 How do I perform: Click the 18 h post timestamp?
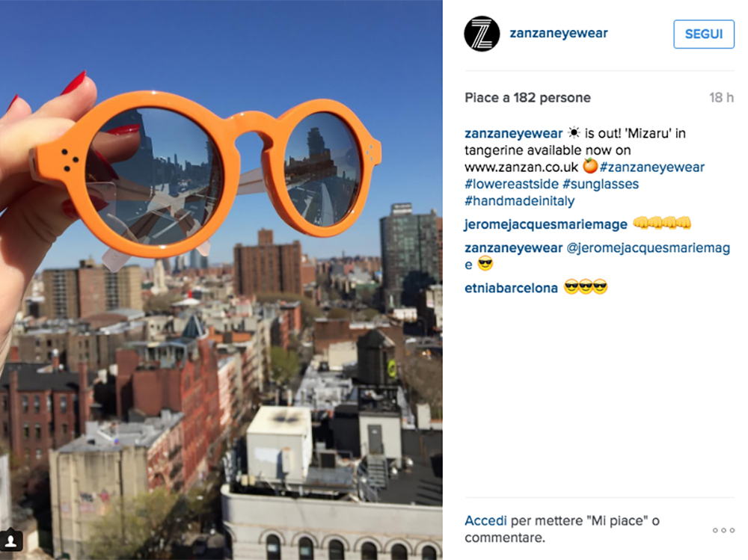click(721, 98)
